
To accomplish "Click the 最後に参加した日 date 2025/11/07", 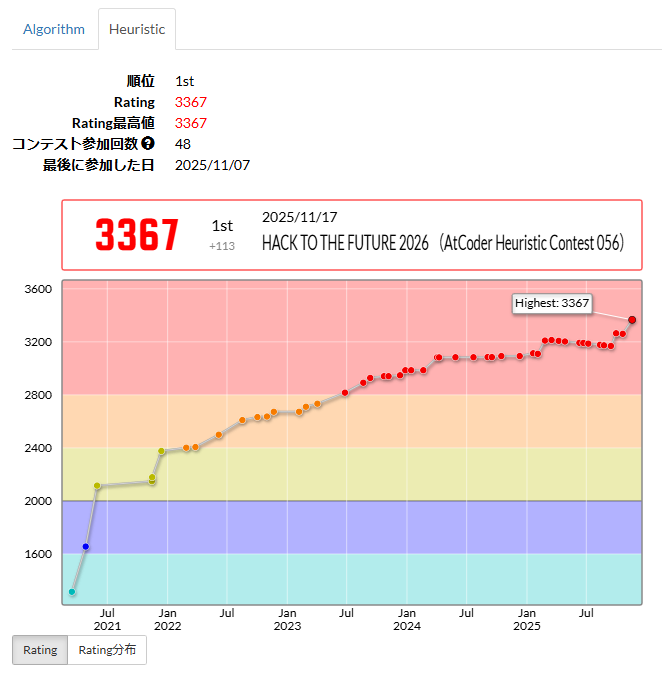I will pyautogui.click(x=212, y=165).
